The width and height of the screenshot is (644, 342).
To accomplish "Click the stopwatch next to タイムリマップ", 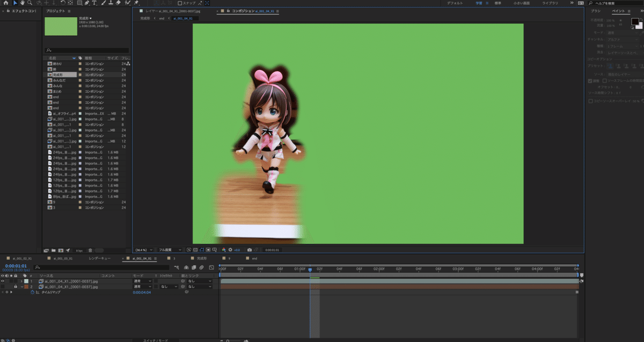I will [x=32, y=292].
